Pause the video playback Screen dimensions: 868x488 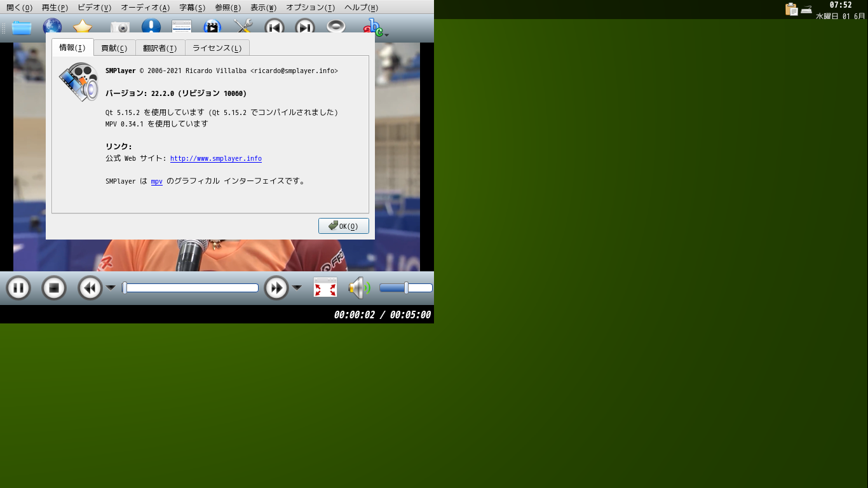(x=18, y=288)
